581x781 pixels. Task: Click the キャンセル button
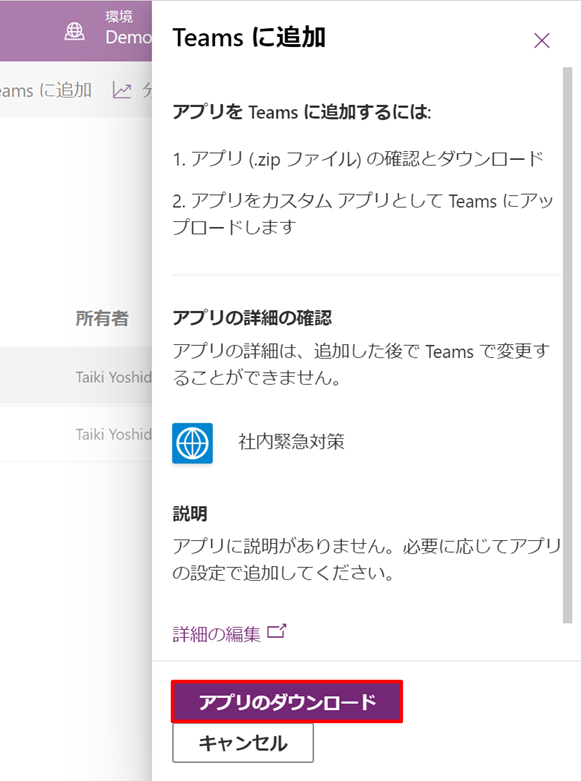click(x=243, y=743)
